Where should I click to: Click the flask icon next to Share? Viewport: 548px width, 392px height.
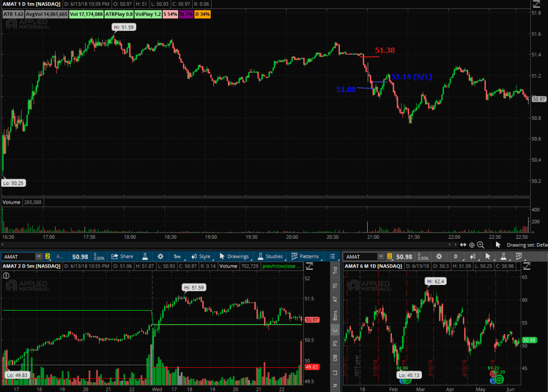tap(143, 257)
